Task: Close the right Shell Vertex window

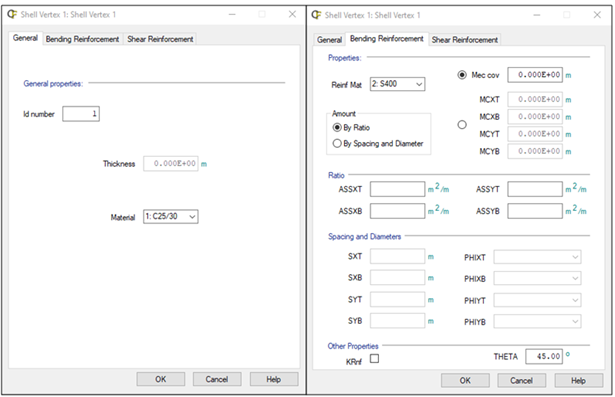Action: [x=597, y=15]
